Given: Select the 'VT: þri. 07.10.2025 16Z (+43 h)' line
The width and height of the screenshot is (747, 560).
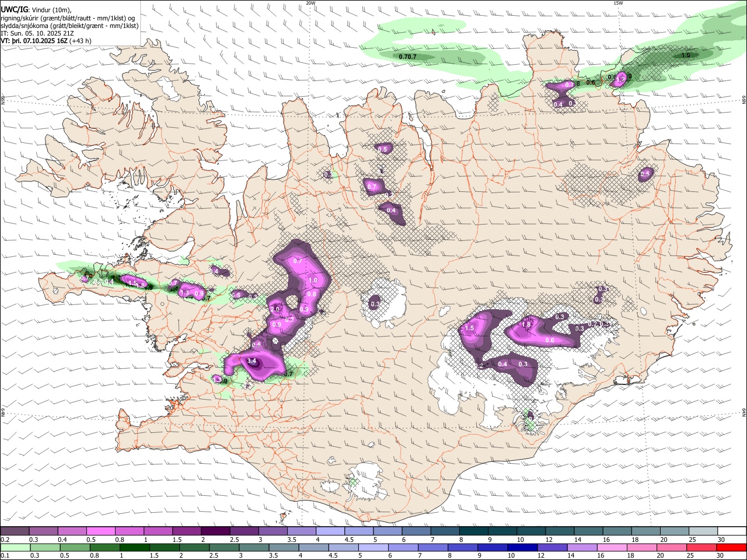Looking at the screenshot, I should pos(46,41).
